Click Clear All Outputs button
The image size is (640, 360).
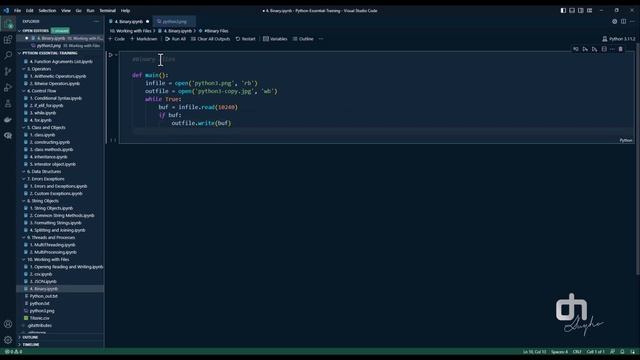211,39
